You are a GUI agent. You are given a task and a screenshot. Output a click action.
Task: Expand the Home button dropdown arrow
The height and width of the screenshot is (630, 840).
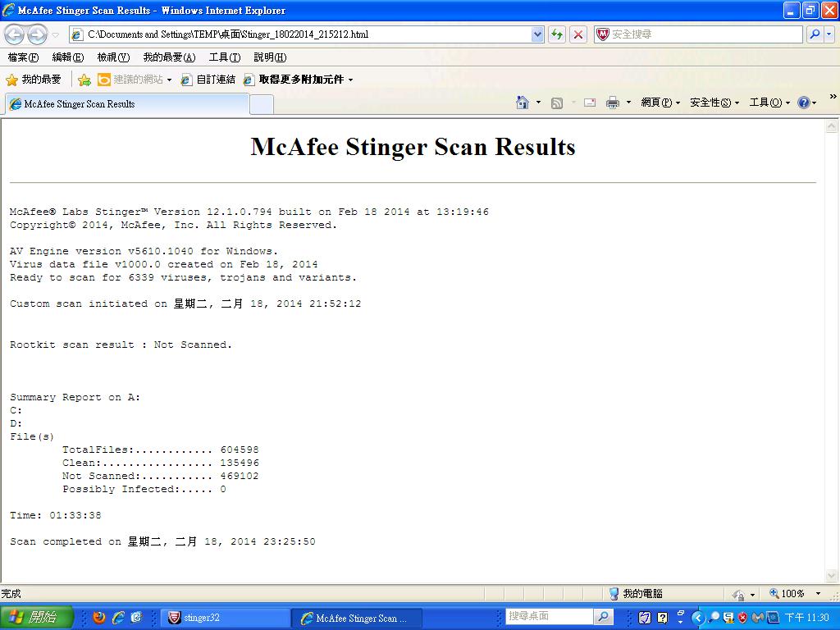click(x=538, y=103)
